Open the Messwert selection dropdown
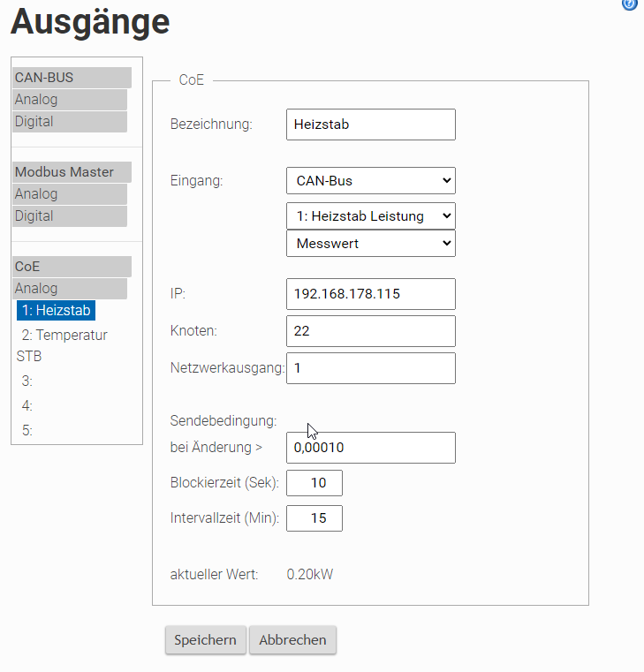Screen dimensions: 644x672 (x=371, y=243)
